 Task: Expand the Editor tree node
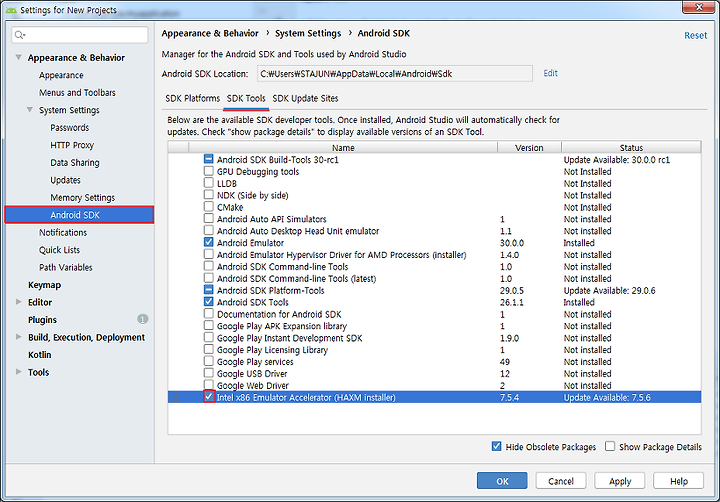click(x=18, y=302)
